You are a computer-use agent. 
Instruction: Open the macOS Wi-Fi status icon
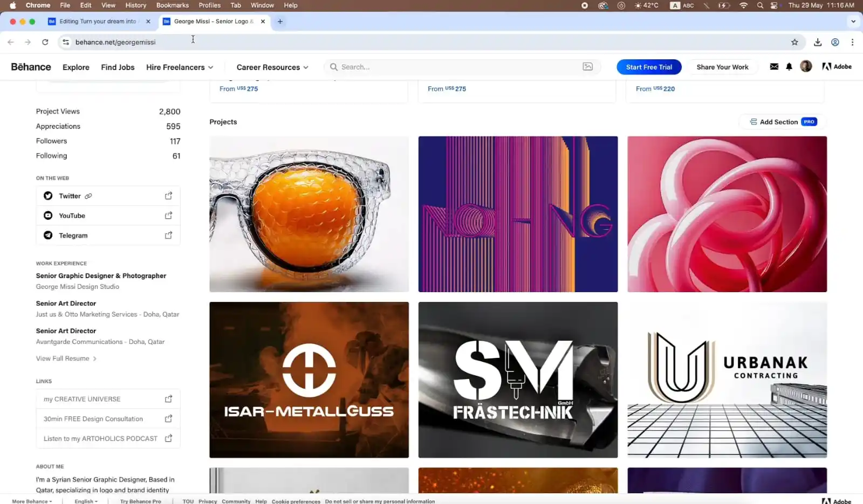744,5
